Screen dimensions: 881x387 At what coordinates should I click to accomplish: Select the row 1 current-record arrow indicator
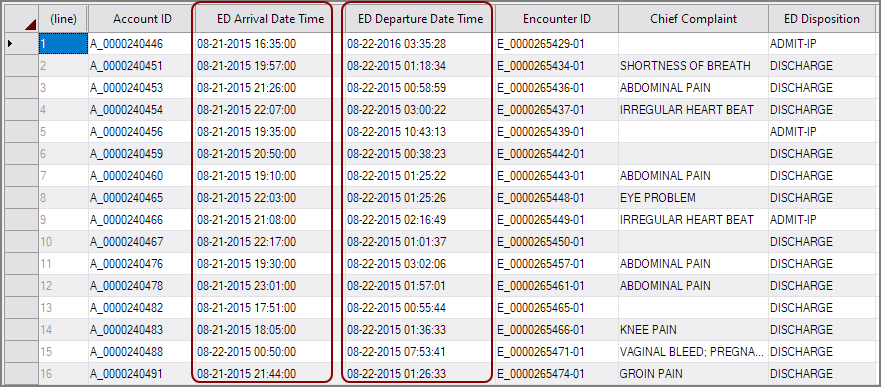10,43
